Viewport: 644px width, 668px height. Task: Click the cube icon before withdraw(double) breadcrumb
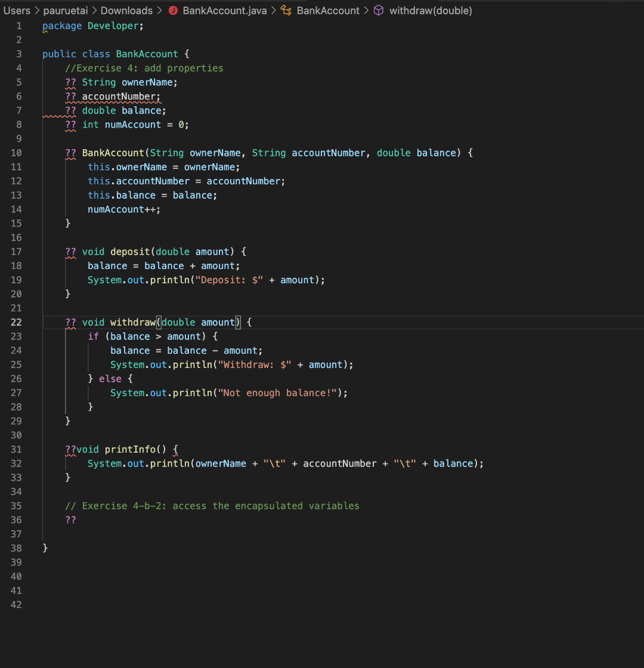tap(378, 10)
